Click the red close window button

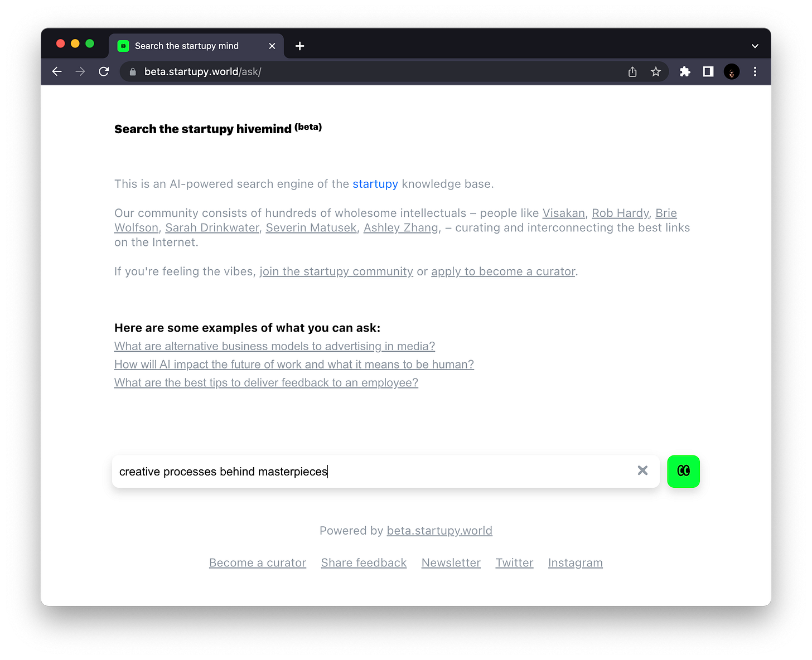(61, 43)
